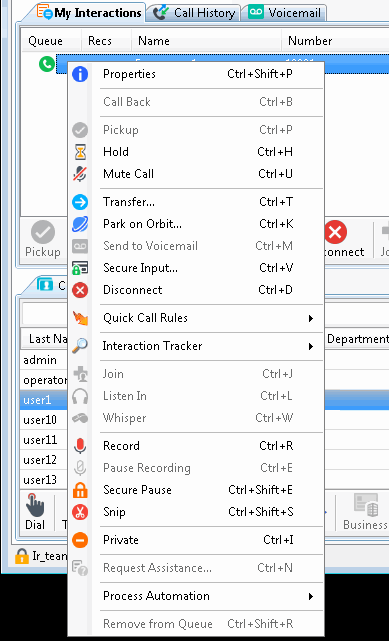The image size is (389, 641).
Task: Click the blue arrow Transfer icon
Action: [80, 202]
